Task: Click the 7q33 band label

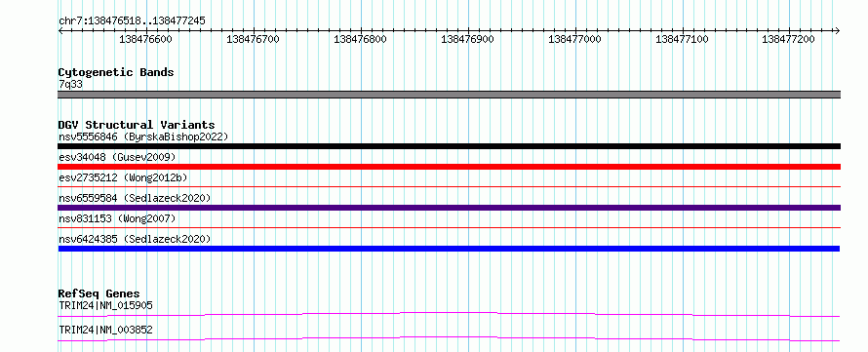Action: tap(70, 85)
